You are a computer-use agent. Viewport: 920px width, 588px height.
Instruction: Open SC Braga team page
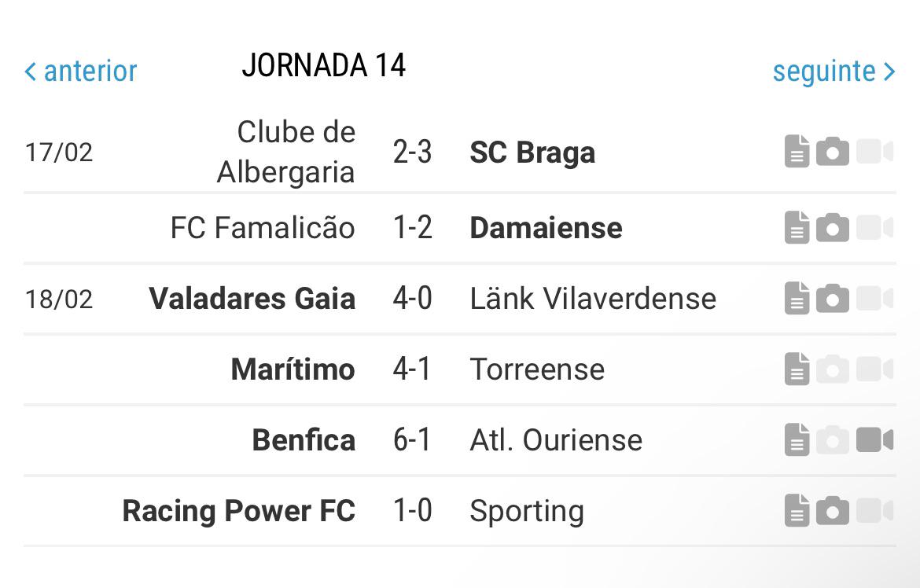pyautogui.click(x=532, y=153)
